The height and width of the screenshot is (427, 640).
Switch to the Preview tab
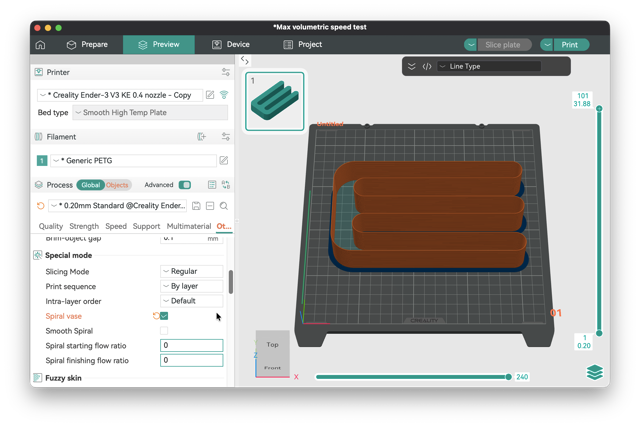[x=159, y=44]
